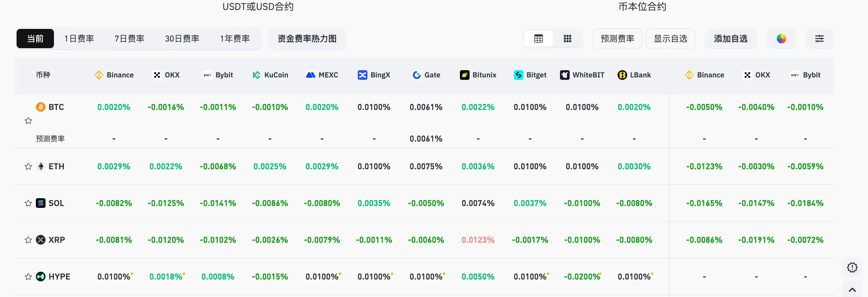Favorite BTC by clicking its star

point(28,120)
